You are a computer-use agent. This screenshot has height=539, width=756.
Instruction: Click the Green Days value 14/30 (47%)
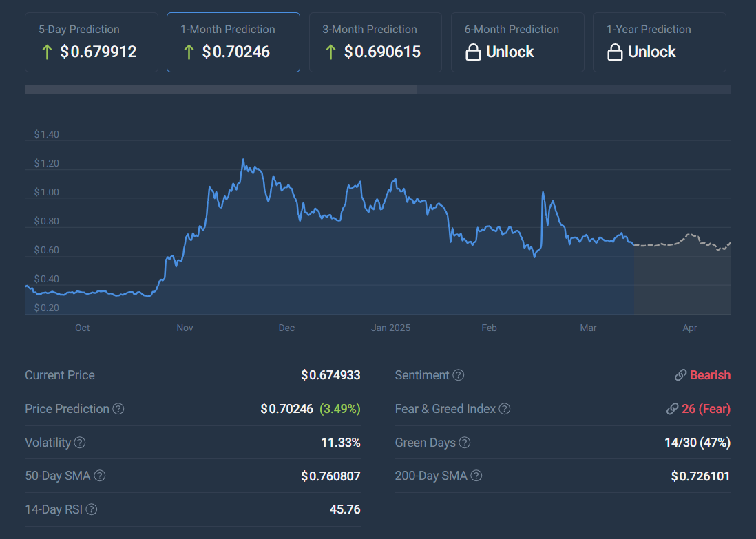[x=697, y=443]
